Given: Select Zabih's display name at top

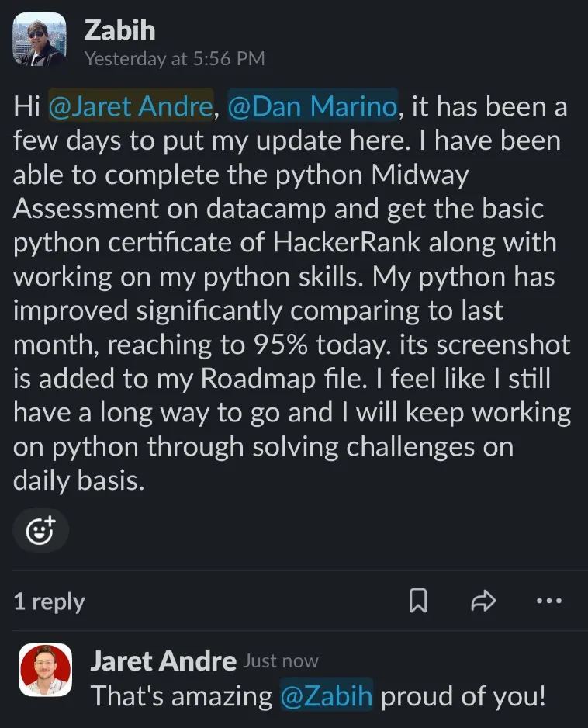Looking at the screenshot, I should click(x=119, y=31).
